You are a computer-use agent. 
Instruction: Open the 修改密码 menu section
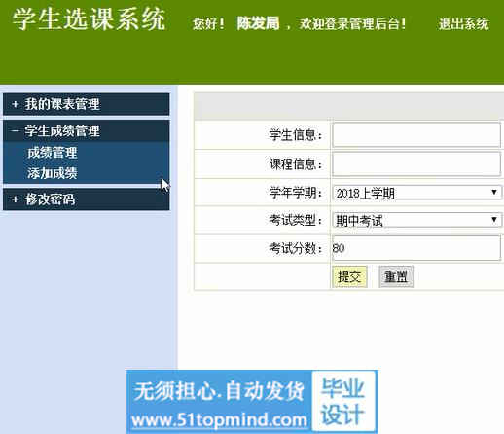(87, 199)
